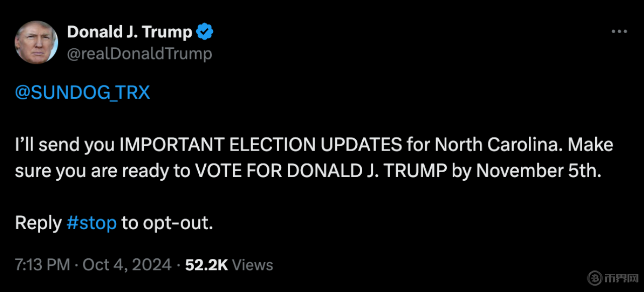Click the Oct 4, 2024 date
The height and width of the screenshot is (292, 644).
(127, 265)
